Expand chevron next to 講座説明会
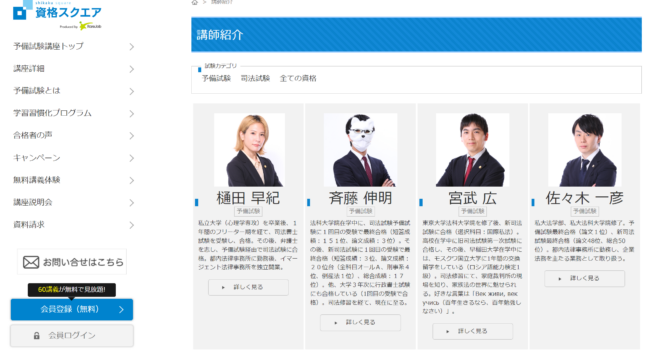 point(131,203)
